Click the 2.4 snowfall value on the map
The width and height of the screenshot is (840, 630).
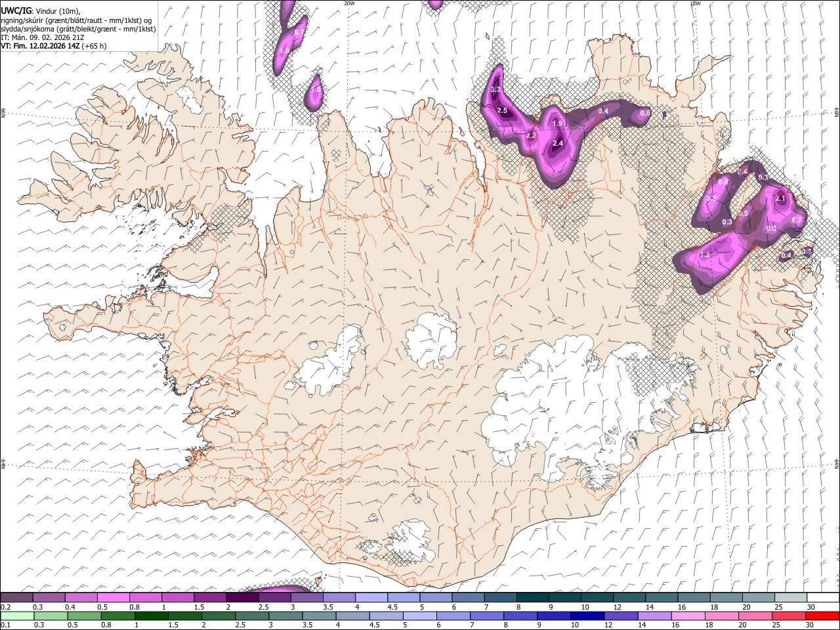(558, 144)
